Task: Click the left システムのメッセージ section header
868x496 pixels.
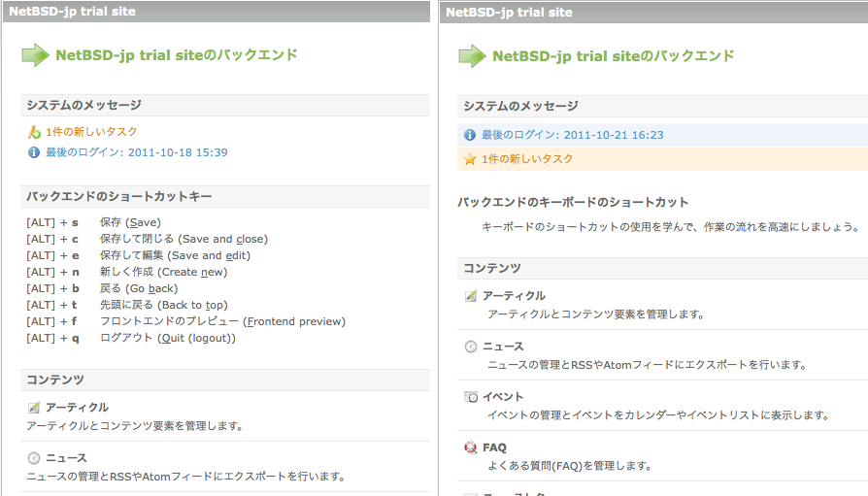Action: pos(225,105)
